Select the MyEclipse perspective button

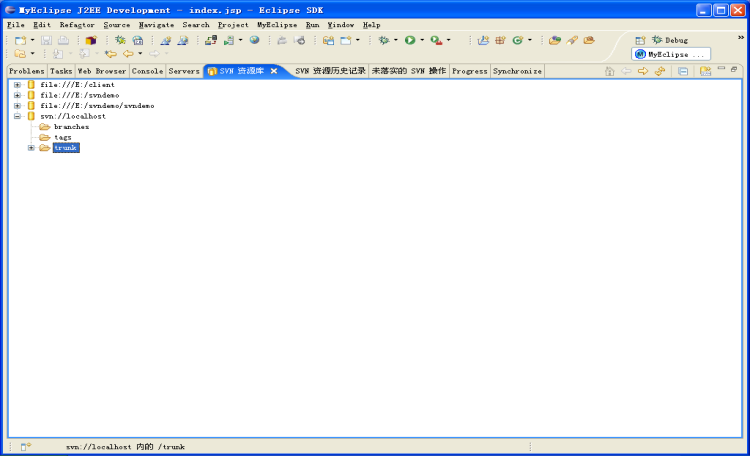[671, 55]
